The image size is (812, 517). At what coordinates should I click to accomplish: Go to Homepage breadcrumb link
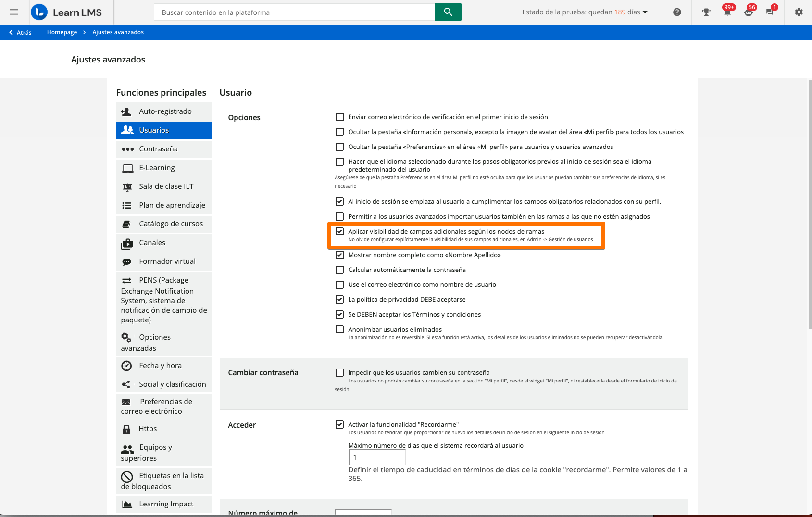(x=62, y=32)
